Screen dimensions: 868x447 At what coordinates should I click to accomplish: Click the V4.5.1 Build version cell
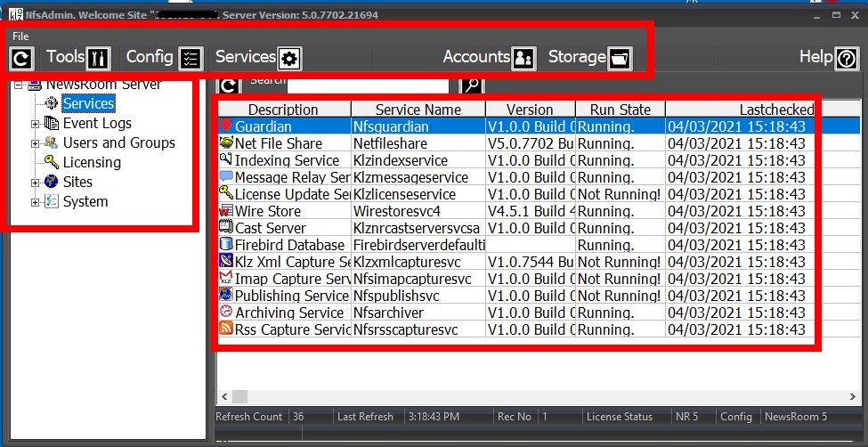[531, 211]
